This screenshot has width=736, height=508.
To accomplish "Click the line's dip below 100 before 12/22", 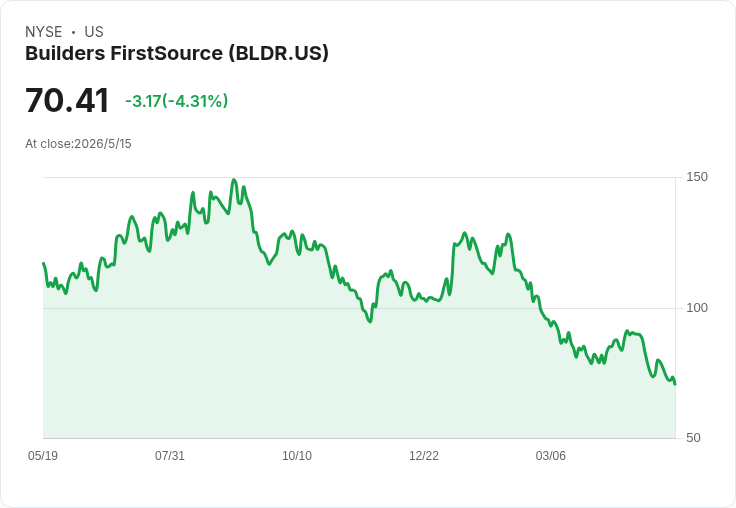I will click(x=370, y=321).
